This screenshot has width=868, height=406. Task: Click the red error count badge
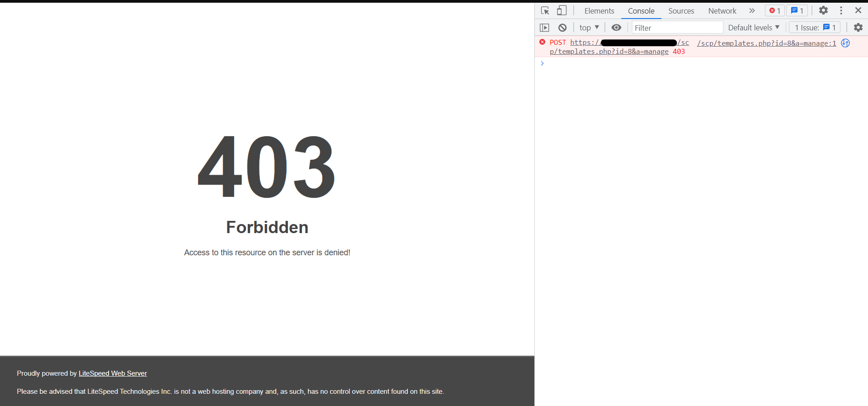coord(774,11)
